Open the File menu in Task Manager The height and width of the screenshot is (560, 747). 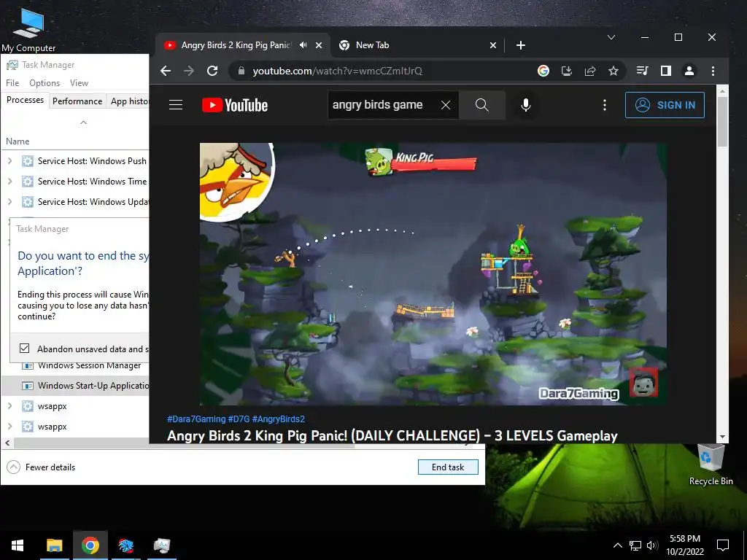[x=12, y=83]
